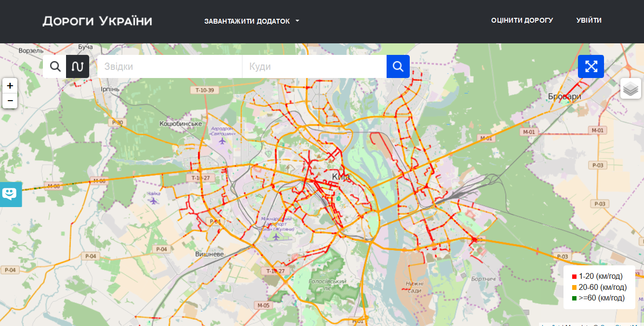Click the Святошин aerodrome plane icon
Screen dimensions: 644x326
coord(222,141)
